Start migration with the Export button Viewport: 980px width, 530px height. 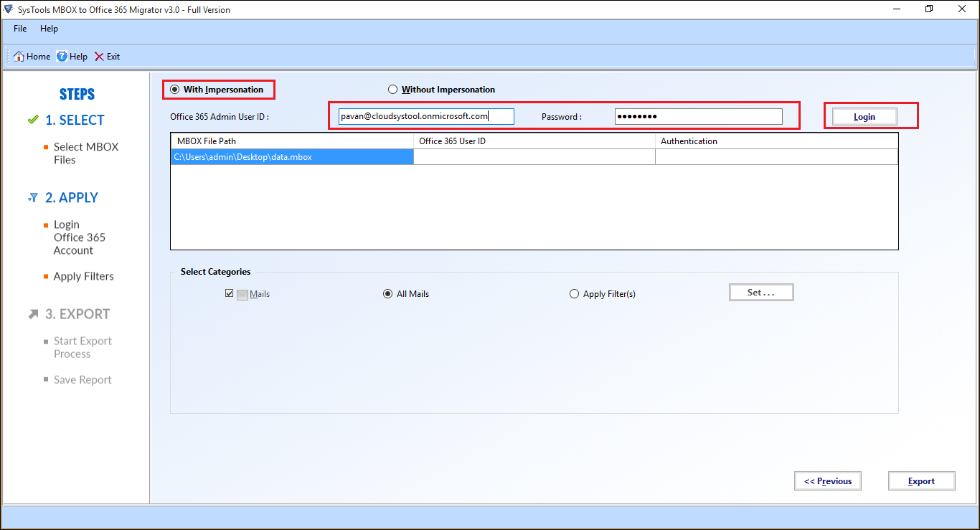922,481
